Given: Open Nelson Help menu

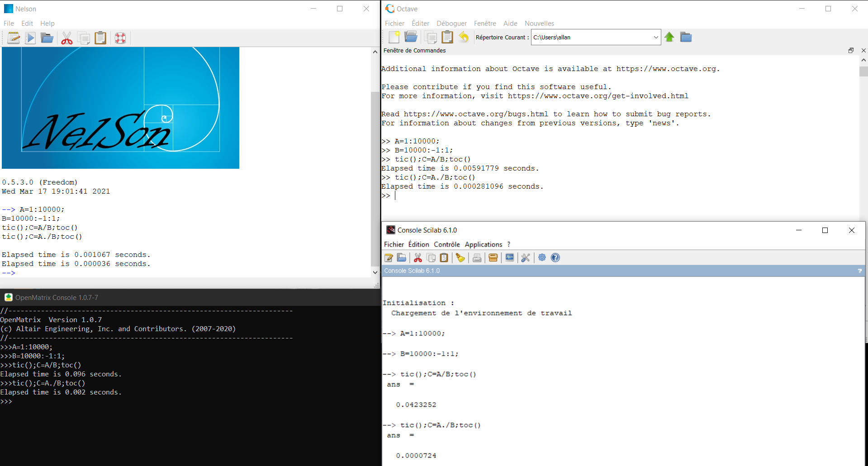Looking at the screenshot, I should [47, 24].
